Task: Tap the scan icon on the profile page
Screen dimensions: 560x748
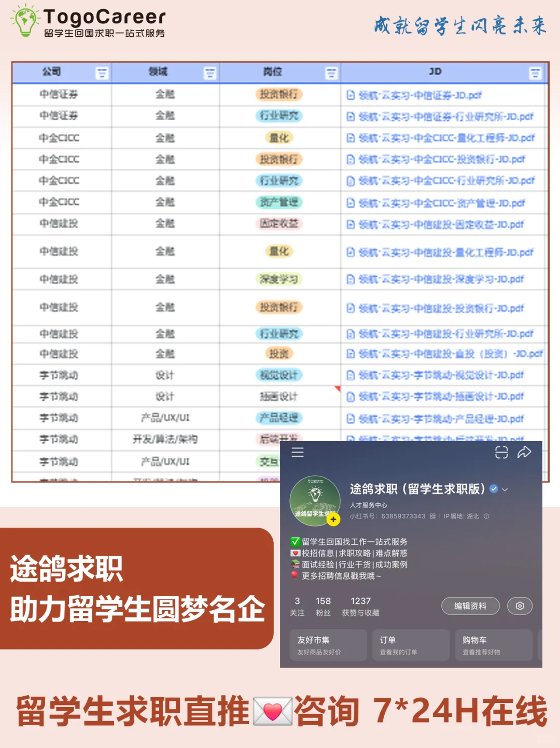Action: pos(501,452)
